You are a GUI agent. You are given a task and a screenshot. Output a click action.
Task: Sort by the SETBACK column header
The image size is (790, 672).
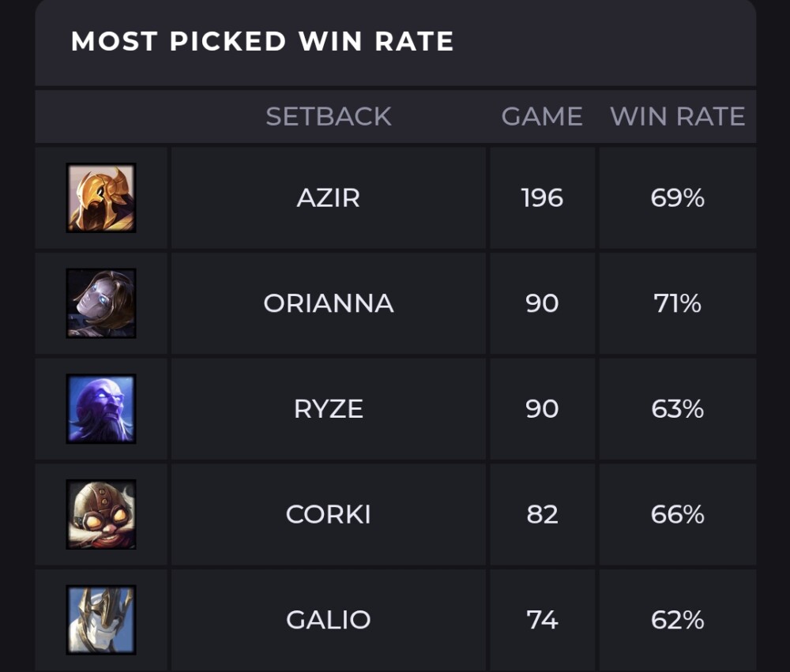click(329, 117)
